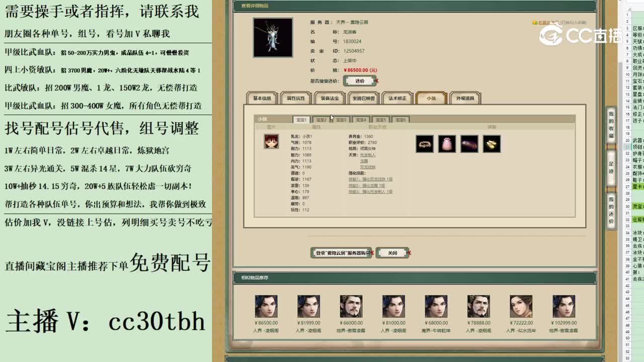The image size is (644, 362).
Task: Click the golden shoes equipment icon
Action: pos(492,144)
